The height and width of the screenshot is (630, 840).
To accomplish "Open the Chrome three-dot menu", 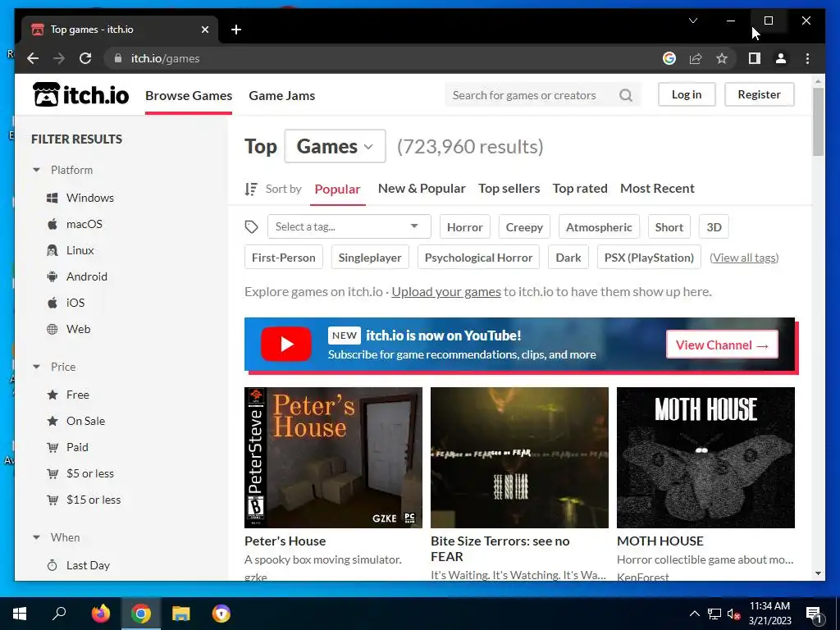I will [807, 58].
